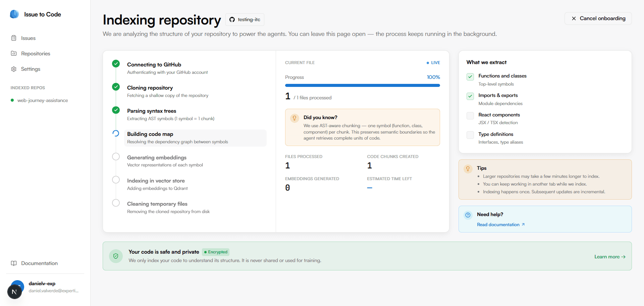Image resolution: width=644 pixels, height=306 pixels.
Task: Click the pending circle for Generating embeddings
Action: (x=116, y=156)
